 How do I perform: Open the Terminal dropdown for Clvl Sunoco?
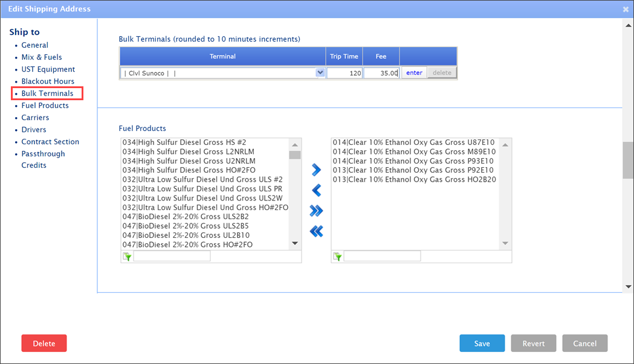[x=320, y=73]
